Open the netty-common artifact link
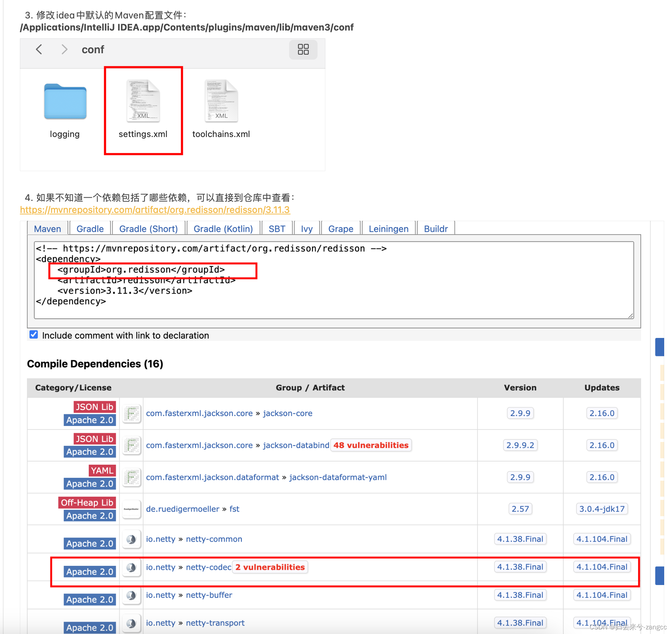The height and width of the screenshot is (634, 672). (214, 539)
